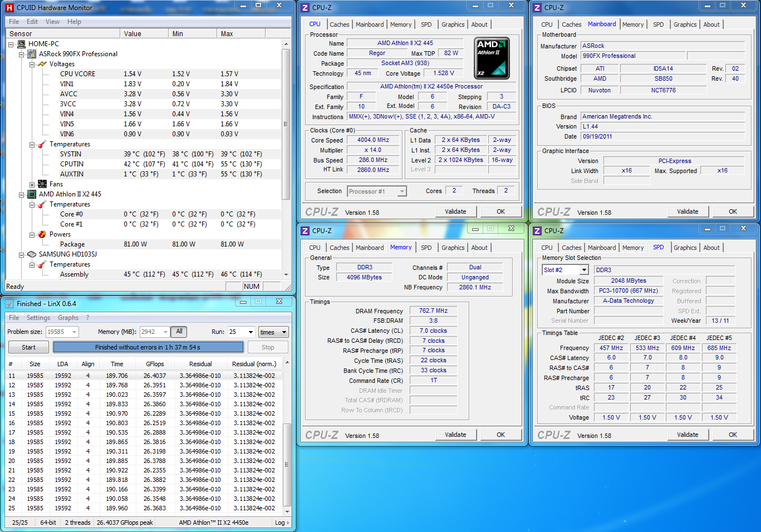Click the HWMonitor vertical scrollbar

click(x=286, y=159)
